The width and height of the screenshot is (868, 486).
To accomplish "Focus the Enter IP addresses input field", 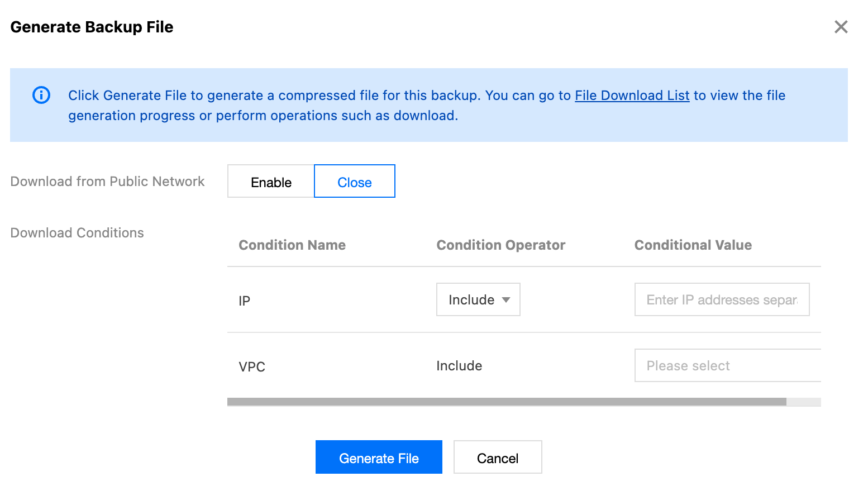I will click(721, 300).
